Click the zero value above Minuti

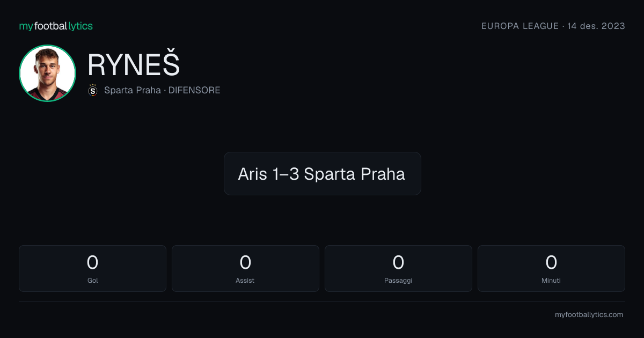point(551,262)
